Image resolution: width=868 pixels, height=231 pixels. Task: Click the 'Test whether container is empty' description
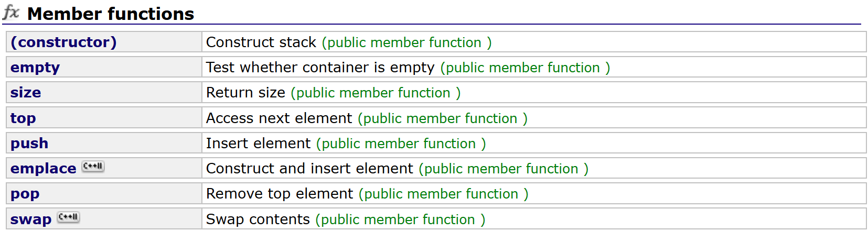320,68
